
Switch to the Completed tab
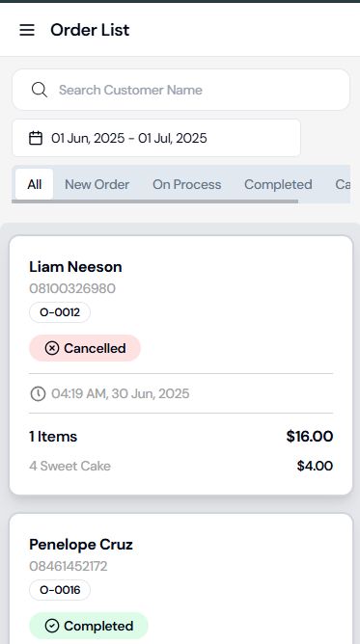pos(278,184)
